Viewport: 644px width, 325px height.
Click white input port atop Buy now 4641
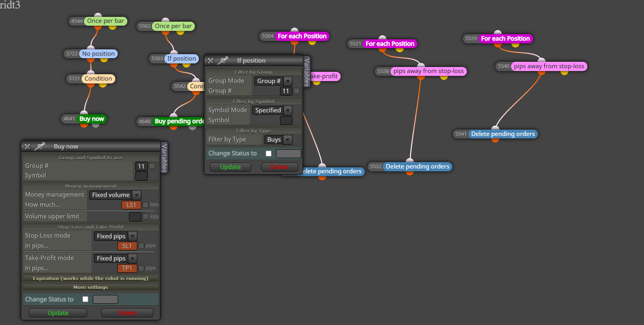pyautogui.click(x=84, y=113)
